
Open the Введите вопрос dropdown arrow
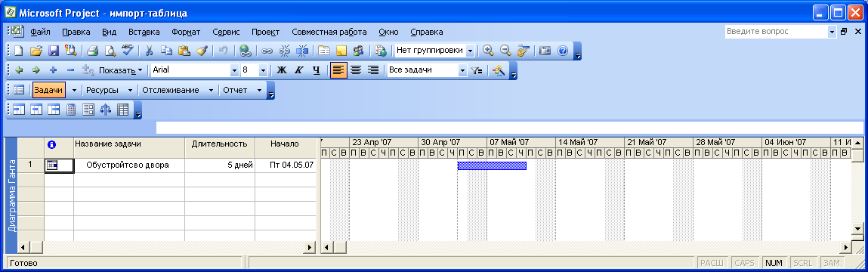coord(832,32)
